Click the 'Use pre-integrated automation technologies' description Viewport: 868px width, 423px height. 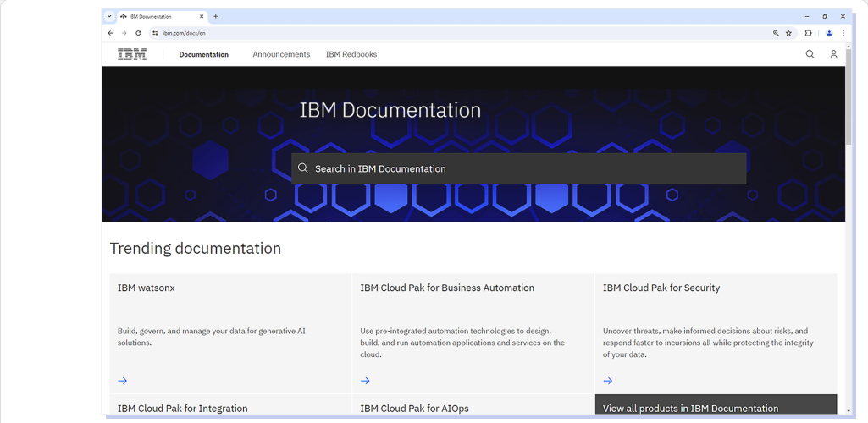462,343
